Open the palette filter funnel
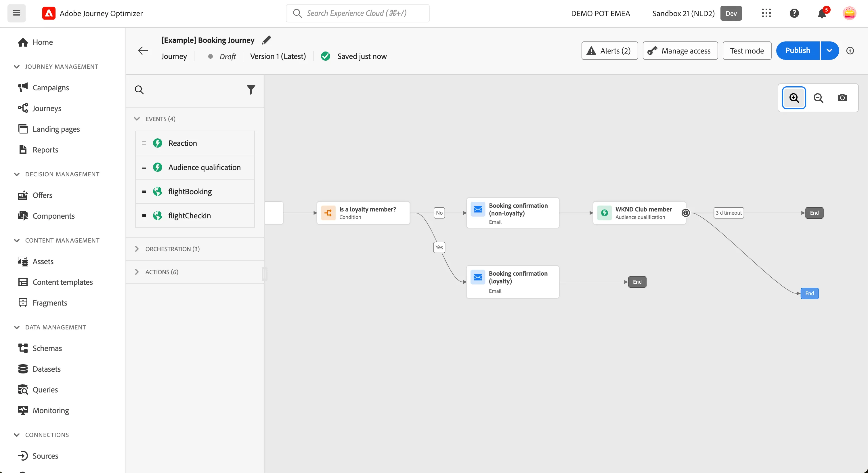This screenshot has height=473, width=868. [251, 90]
